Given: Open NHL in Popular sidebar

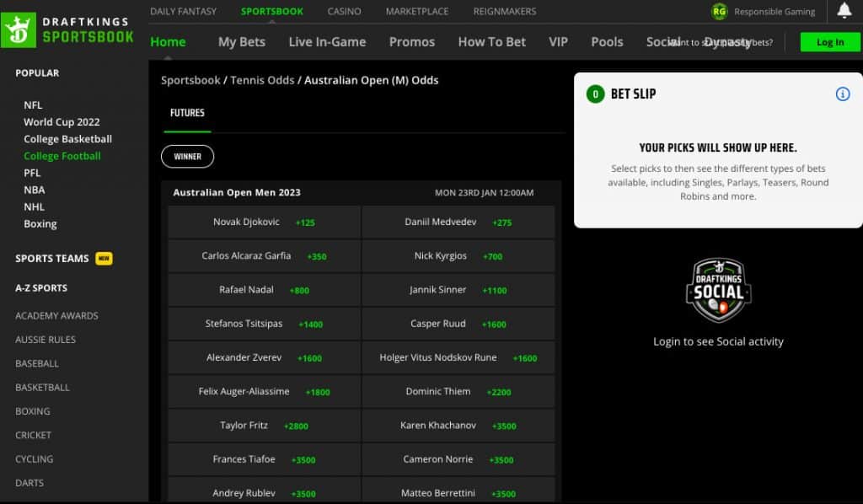Looking at the screenshot, I should 34,206.
